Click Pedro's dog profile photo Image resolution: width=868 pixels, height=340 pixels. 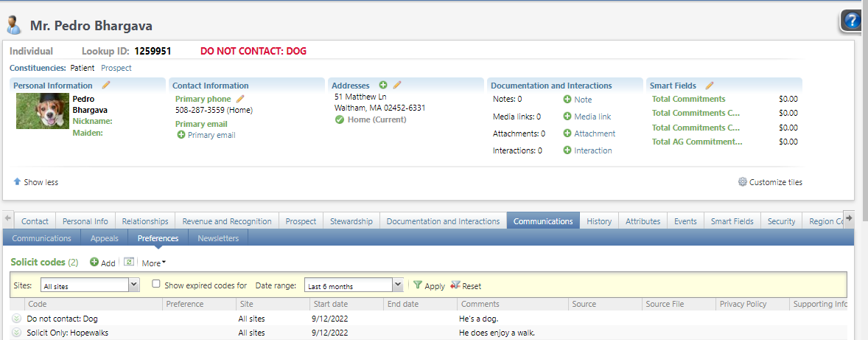click(42, 111)
